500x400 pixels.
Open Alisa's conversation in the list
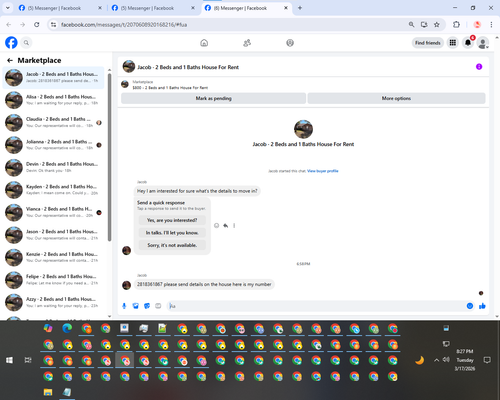point(53,100)
